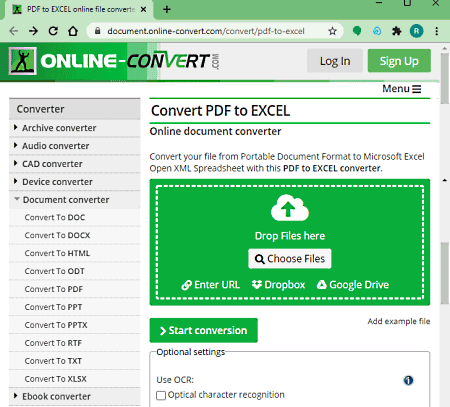Click Enter URL option
This screenshot has height=407, width=450.
pyautogui.click(x=211, y=285)
